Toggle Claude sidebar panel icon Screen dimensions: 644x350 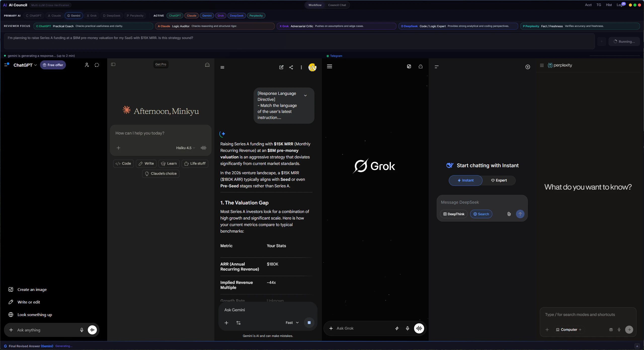coord(113,64)
